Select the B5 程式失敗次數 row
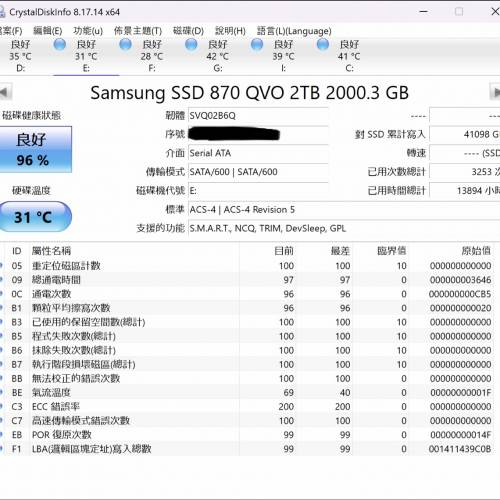This screenshot has height=500, width=500. pos(247,336)
